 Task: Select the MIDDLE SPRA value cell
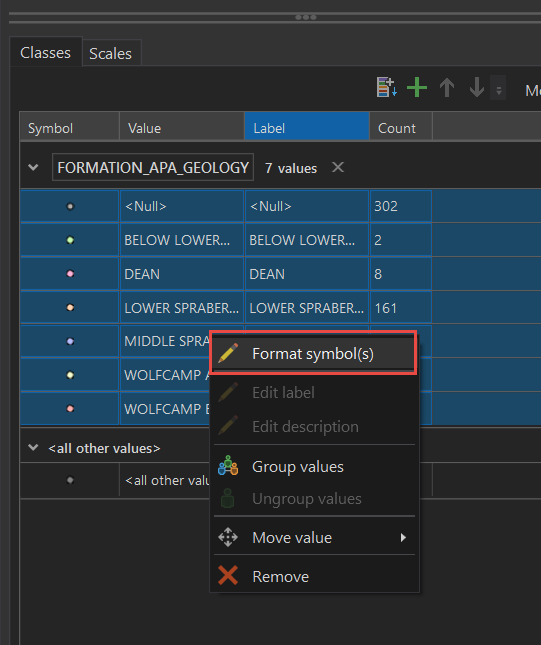coord(165,341)
